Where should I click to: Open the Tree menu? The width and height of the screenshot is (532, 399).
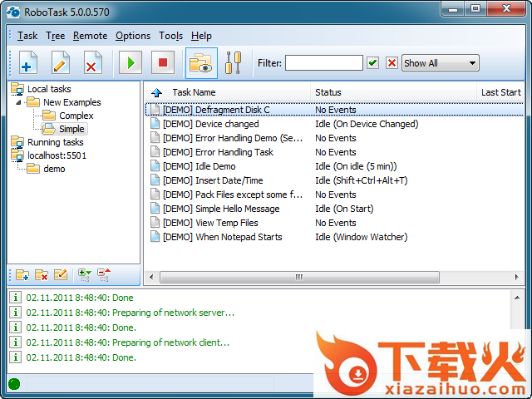pos(56,36)
